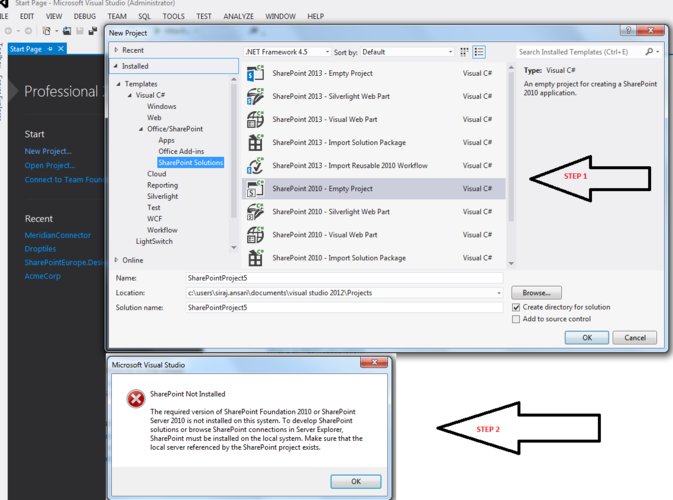Enable Add to source control checkbox

(x=516, y=319)
